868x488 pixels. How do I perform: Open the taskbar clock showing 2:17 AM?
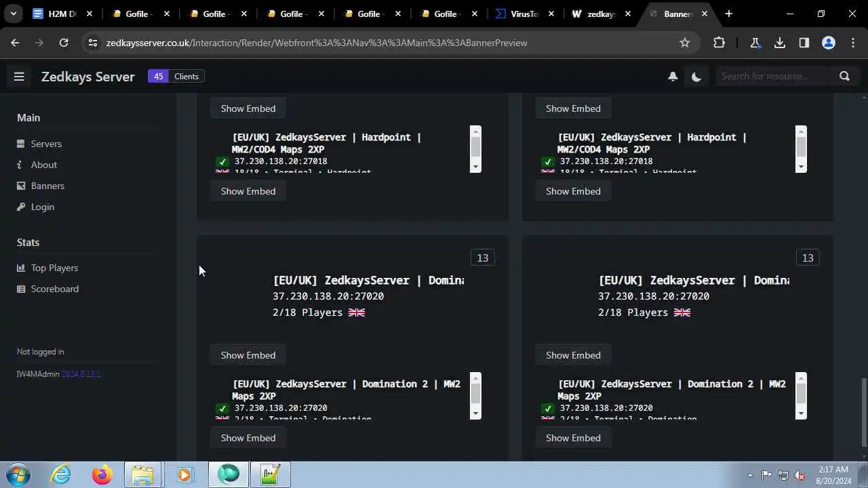pos(833,475)
